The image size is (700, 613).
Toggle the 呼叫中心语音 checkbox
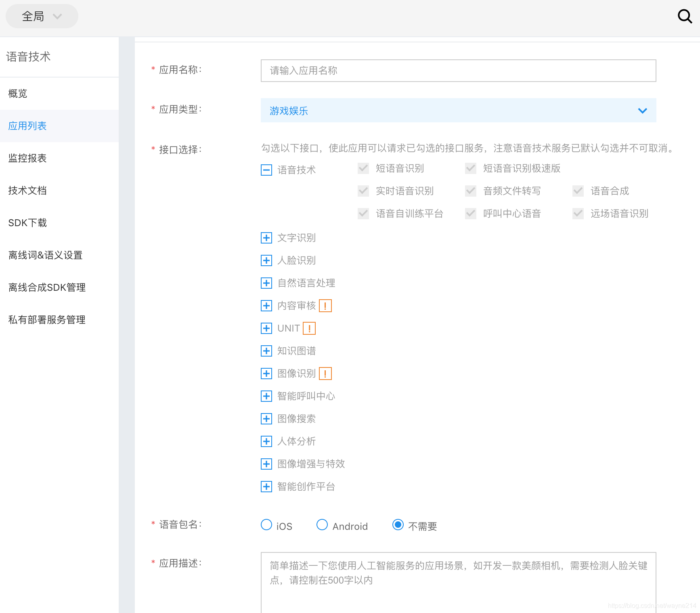click(471, 214)
